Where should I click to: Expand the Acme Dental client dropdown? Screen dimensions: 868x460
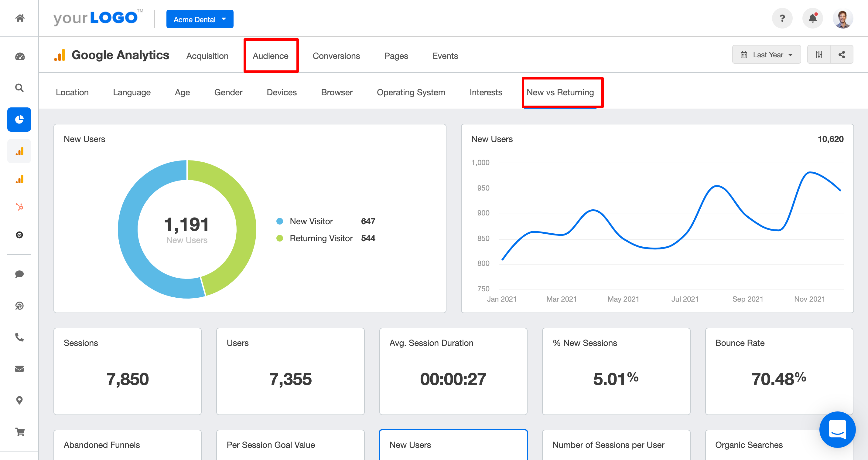pyautogui.click(x=200, y=19)
